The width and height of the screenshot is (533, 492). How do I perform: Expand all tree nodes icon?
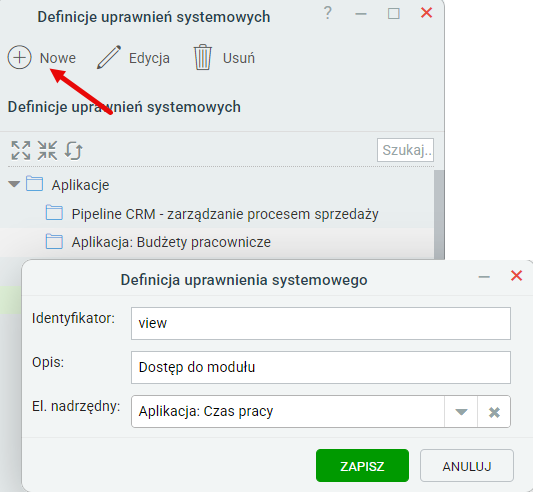coord(20,150)
